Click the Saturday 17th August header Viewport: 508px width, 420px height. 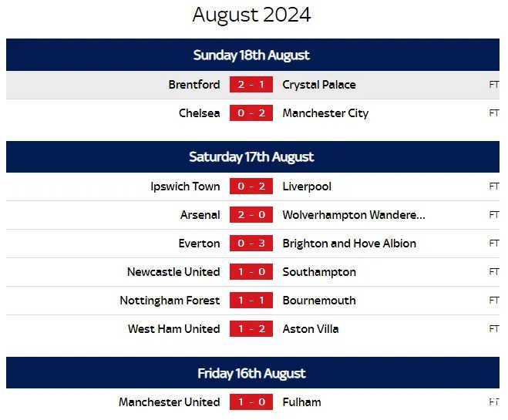pos(251,156)
